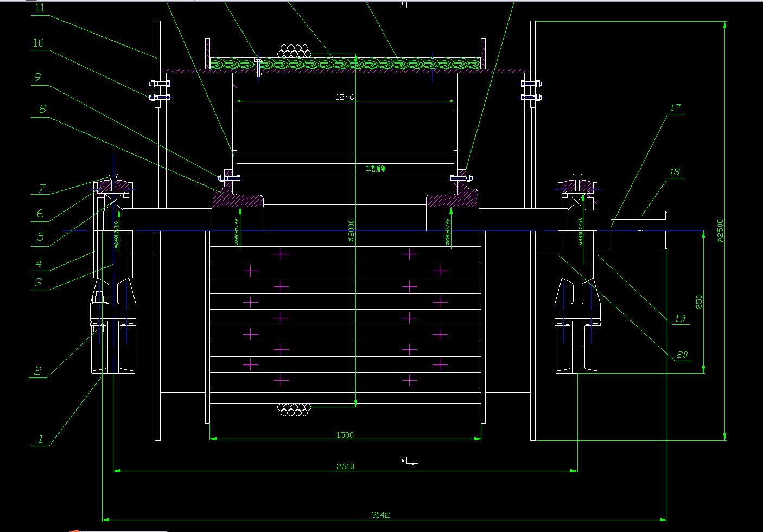Image resolution: width=763 pixels, height=532 pixels.
Task: Select the ø2000 diameter dimension text
Action: pos(351,230)
